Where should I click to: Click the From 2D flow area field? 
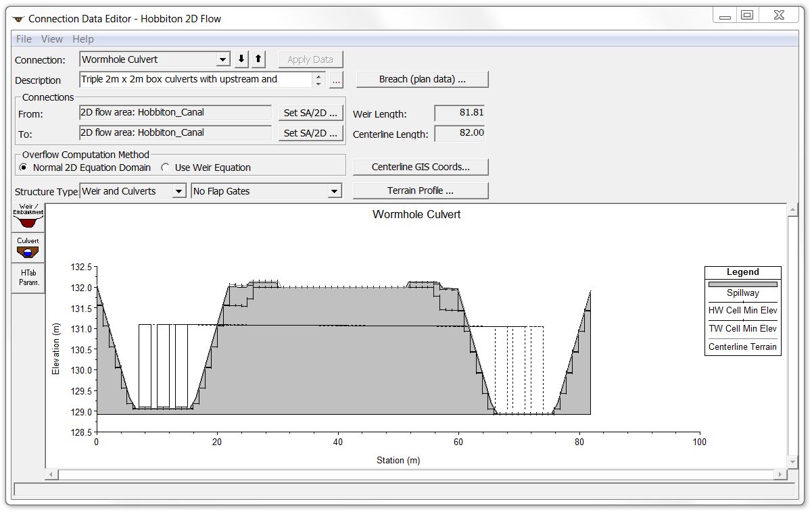point(176,113)
